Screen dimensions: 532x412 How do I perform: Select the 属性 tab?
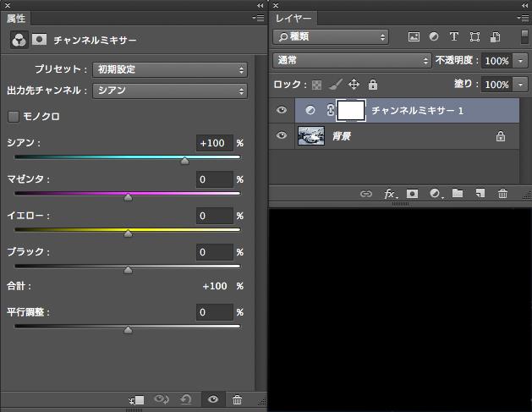pyautogui.click(x=15, y=19)
